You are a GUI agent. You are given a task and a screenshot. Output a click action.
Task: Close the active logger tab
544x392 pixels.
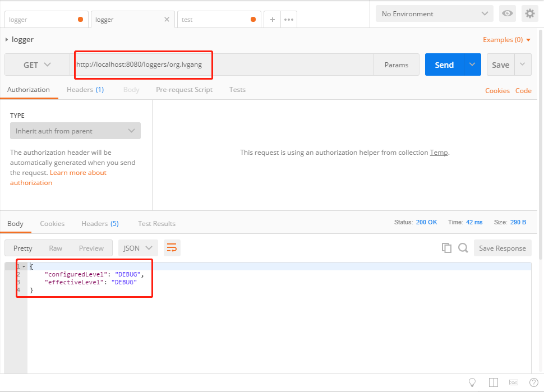pyautogui.click(x=167, y=20)
